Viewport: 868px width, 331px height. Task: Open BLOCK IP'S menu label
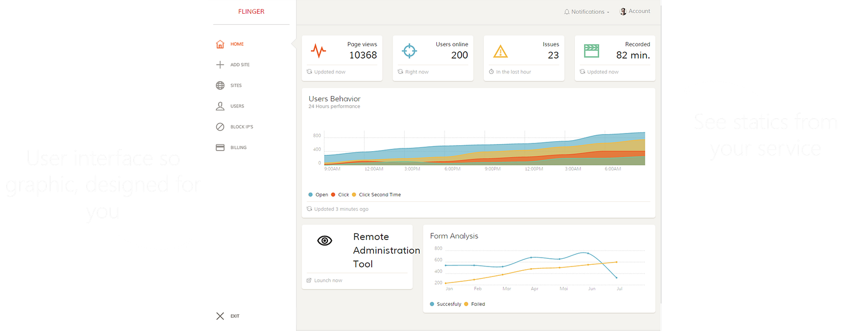[x=241, y=127]
